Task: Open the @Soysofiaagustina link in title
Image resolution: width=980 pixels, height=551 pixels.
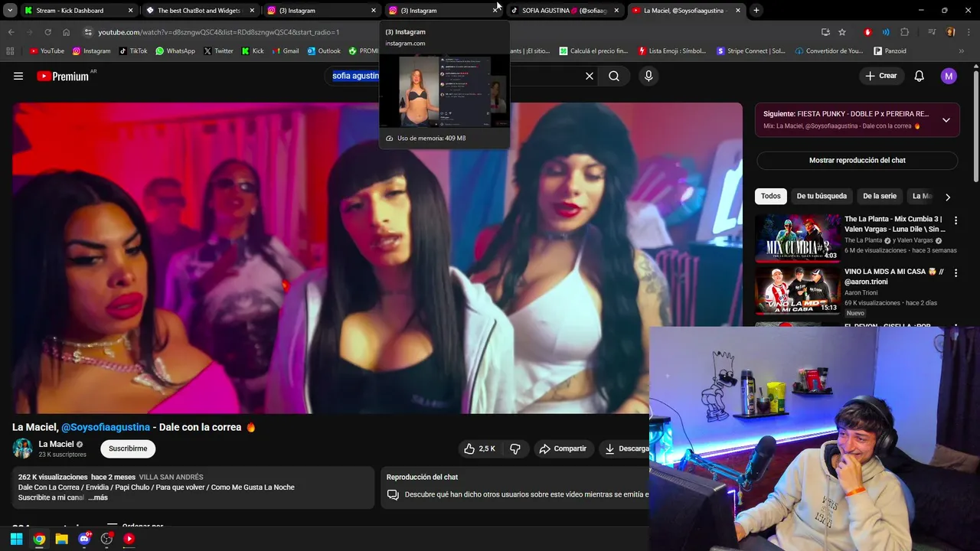Action: [x=106, y=427]
